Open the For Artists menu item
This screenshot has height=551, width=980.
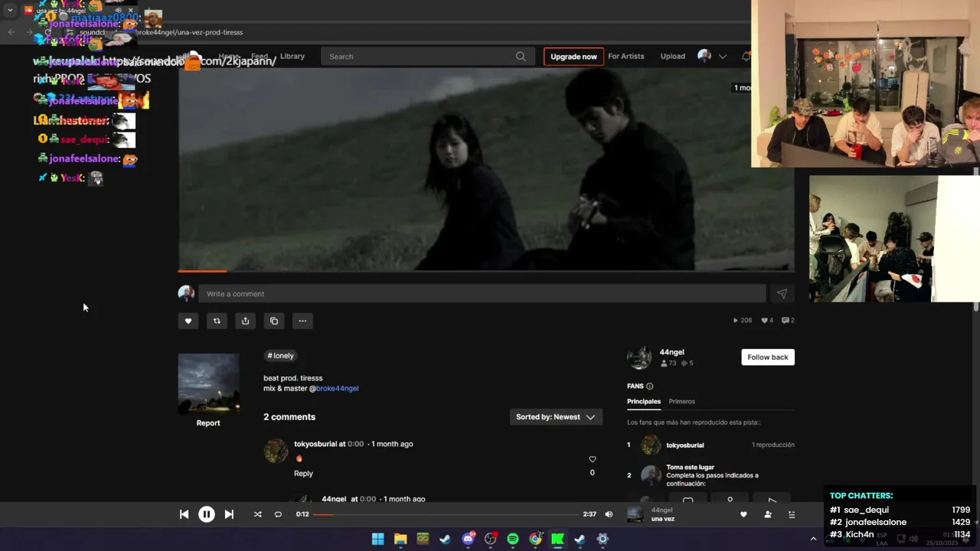pos(626,56)
